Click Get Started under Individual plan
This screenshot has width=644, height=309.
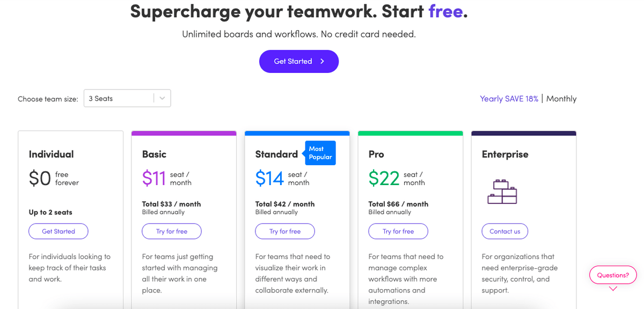(58, 231)
